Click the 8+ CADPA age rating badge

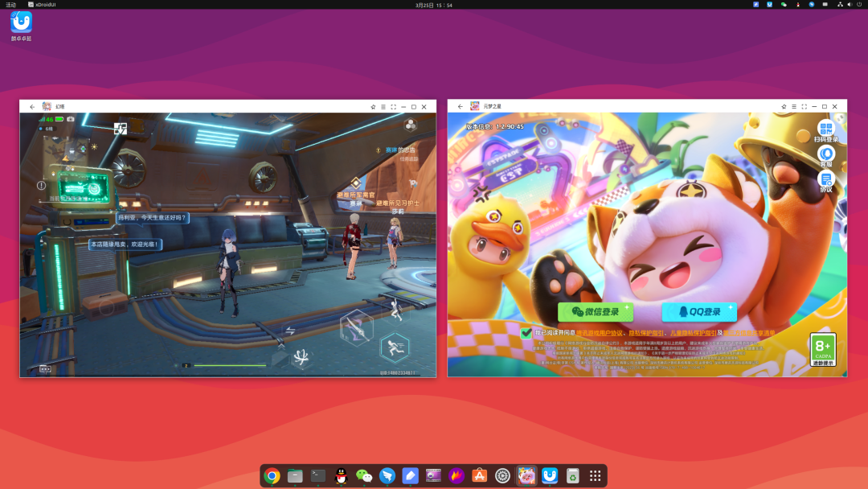coord(823,349)
